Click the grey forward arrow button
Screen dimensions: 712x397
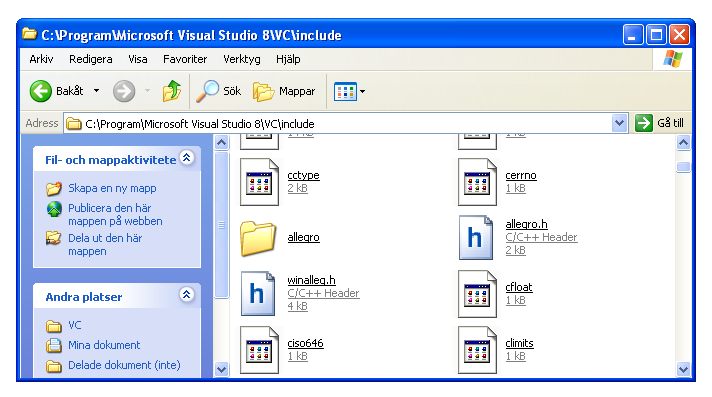point(124,91)
